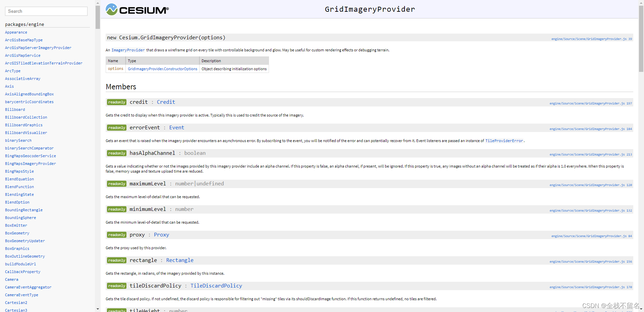The image size is (644, 312).
Task: Open BoxGeometry sidebar link
Action: tap(17, 233)
